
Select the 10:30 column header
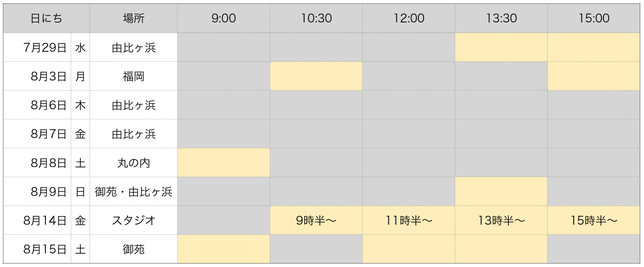(x=316, y=18)
